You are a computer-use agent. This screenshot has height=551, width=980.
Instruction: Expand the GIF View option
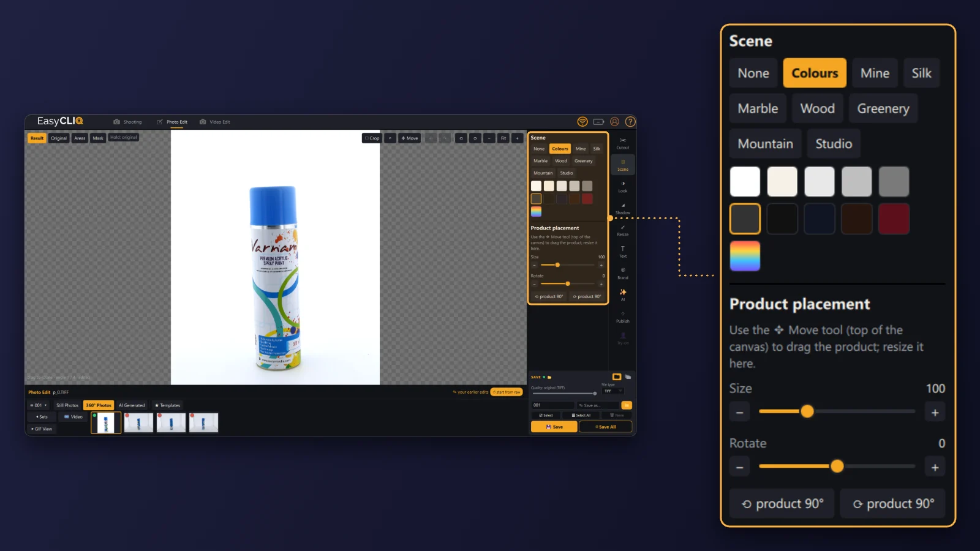(x=42, y=429)
